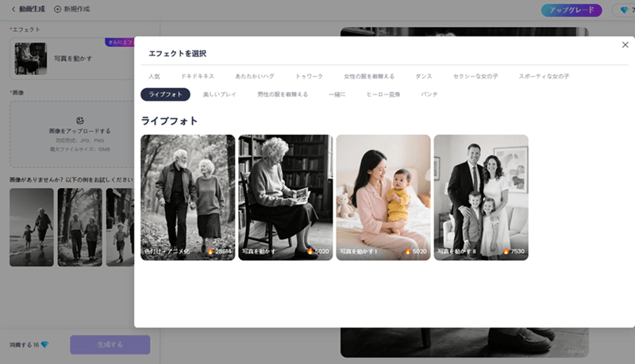
Task: Select the ダンス tab
Action: click(x=424, y=76)
